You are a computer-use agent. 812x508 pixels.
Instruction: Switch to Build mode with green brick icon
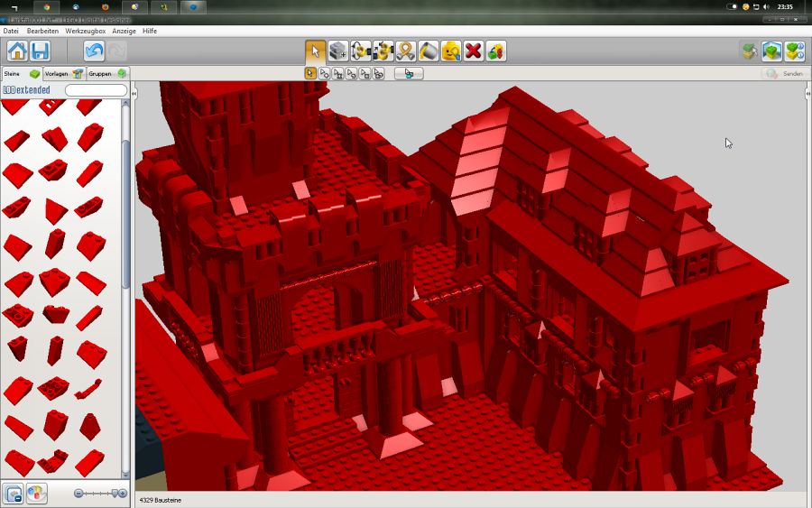749,51
